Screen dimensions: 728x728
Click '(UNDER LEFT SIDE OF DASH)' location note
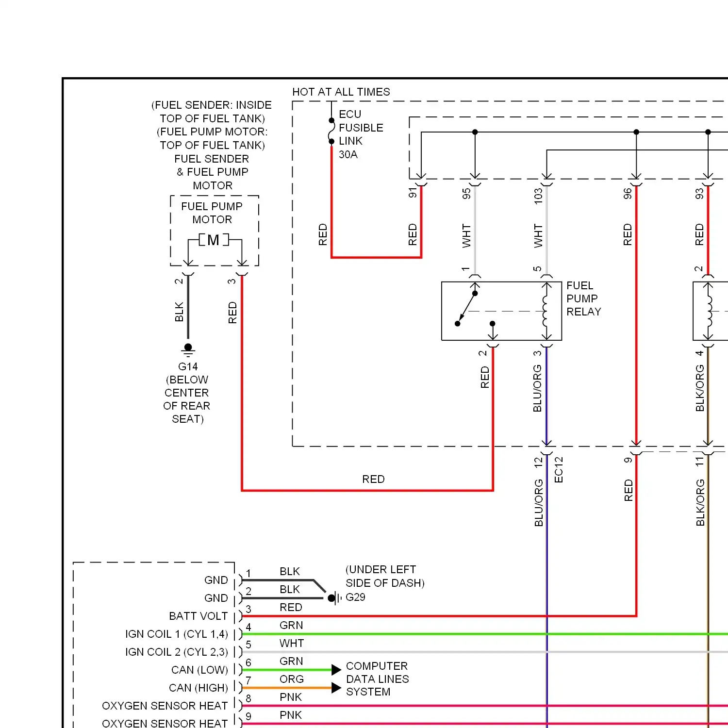point(385,576)
